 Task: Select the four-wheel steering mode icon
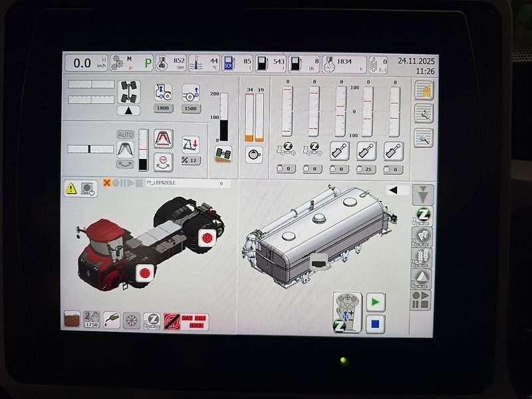pyautogui.click(x=129, y=92)
